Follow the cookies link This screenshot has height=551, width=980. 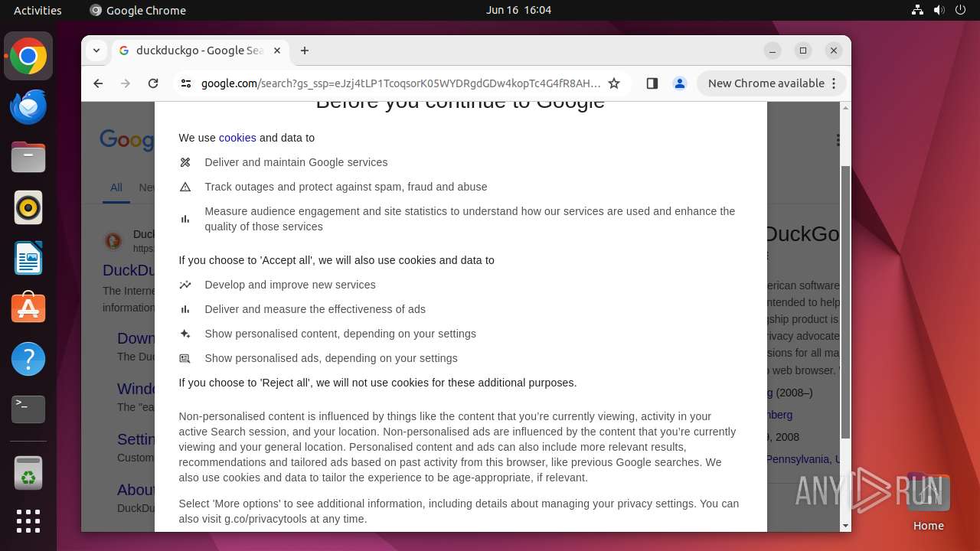237,138
